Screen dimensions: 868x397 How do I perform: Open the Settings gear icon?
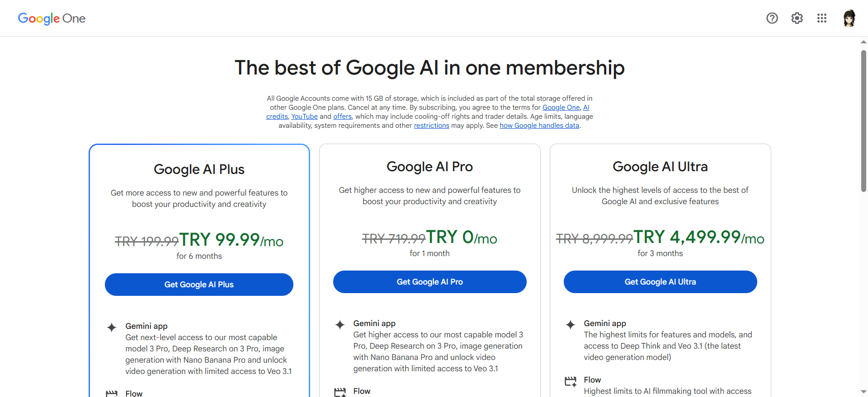tap(797, 18)
